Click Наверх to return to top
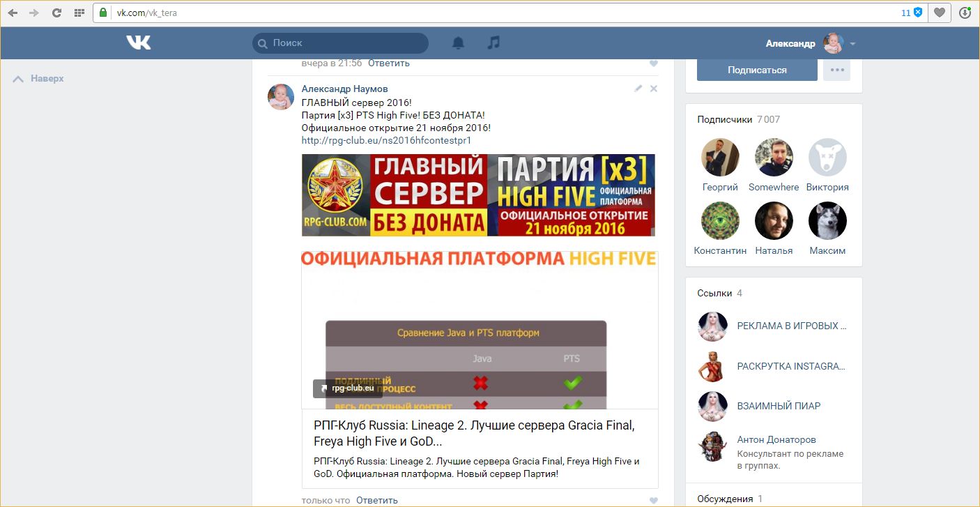 coord(47,79)
